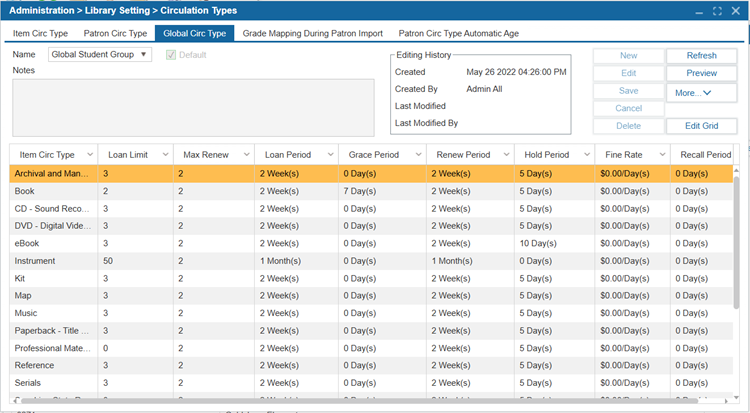750x413 pixels.
Task: Select the Instrument row in the grid
Action: point(50,260)
